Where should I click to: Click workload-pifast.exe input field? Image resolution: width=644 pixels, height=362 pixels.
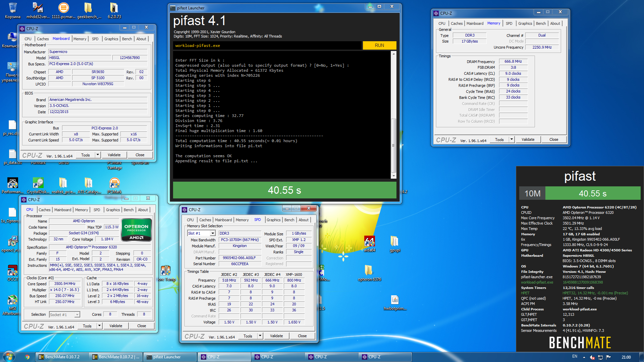(x=267, y=46)
